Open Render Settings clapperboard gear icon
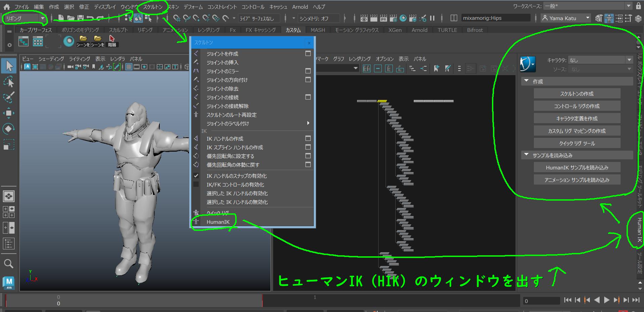The width and height of the screenshot is (644, 312). [393, 18]
